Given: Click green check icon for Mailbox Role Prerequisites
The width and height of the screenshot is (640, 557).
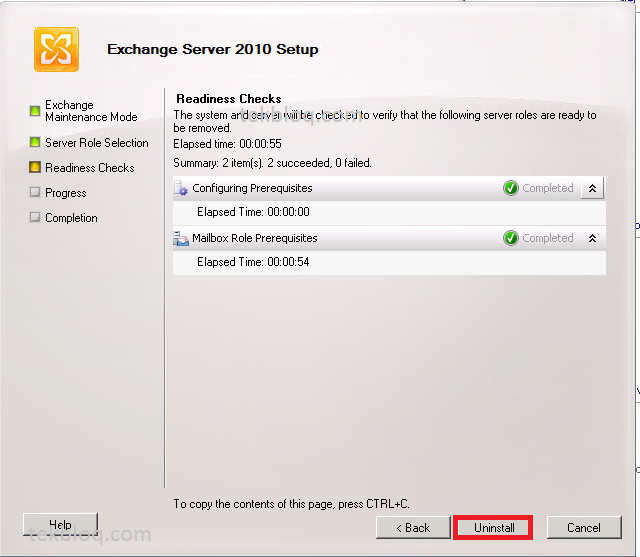Looking at the screenshot, I should 511,238.
